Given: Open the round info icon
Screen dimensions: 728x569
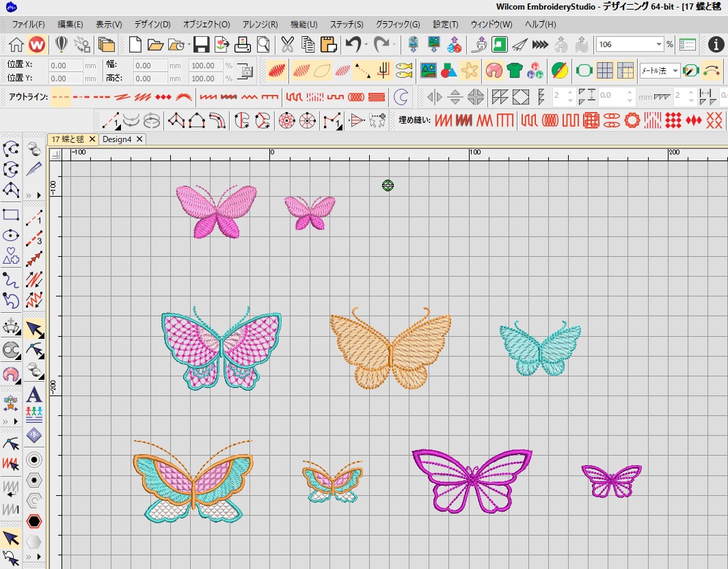Looking at the screenshot, I should pos(716,44).
